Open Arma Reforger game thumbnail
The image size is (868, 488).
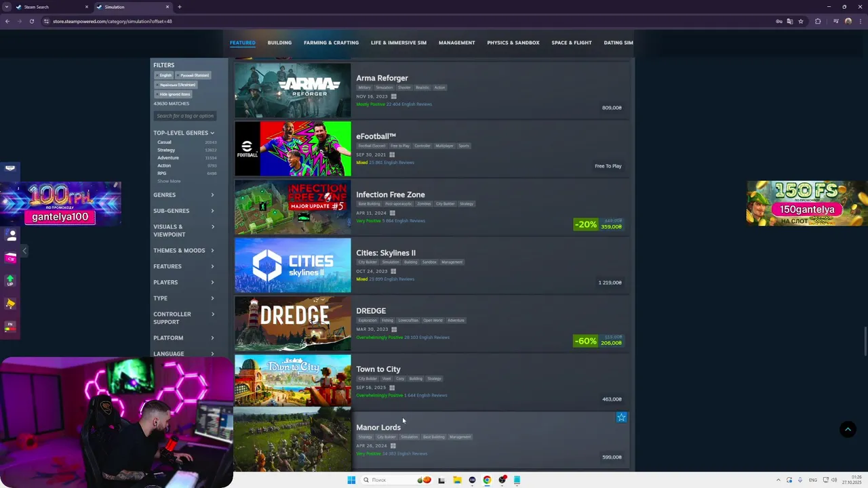(x=293, y=90)
